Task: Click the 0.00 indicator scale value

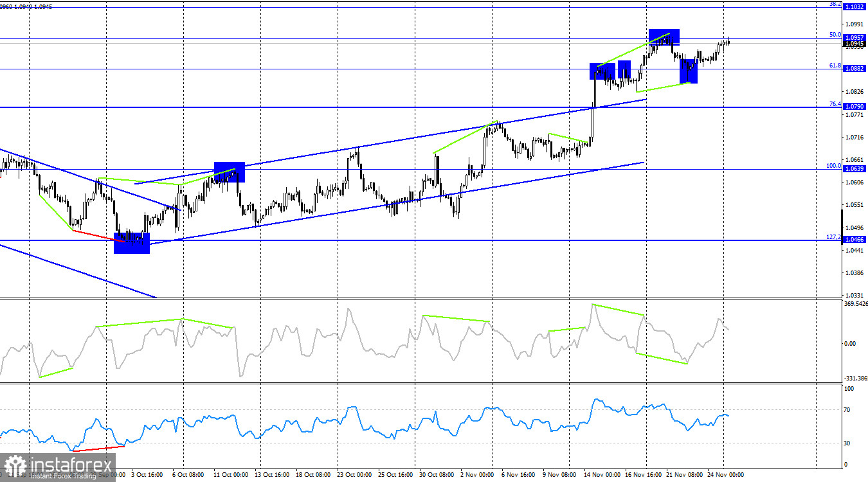Action: click(x=850, y=343)
